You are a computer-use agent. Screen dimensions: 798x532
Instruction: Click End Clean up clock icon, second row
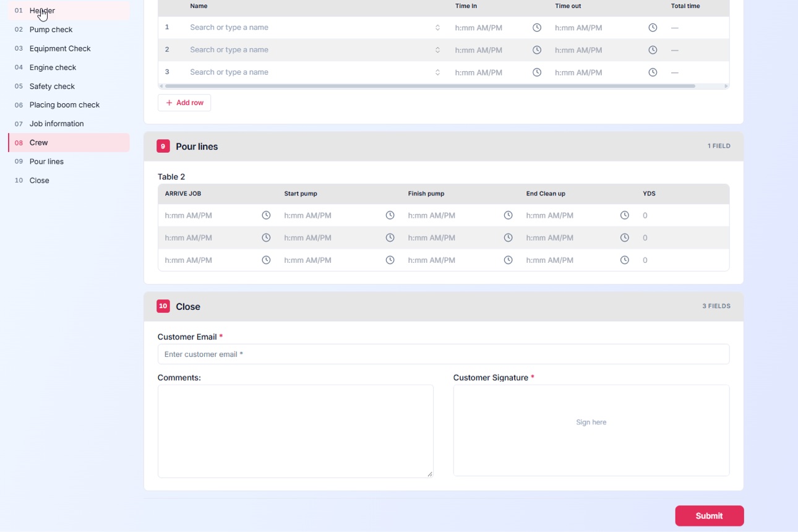[625, 238]
